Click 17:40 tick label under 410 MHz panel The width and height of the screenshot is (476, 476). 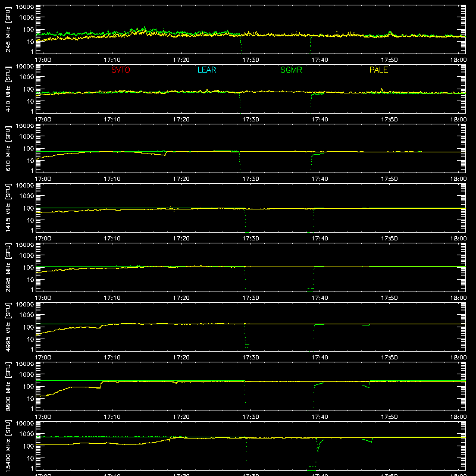[320, 120]
